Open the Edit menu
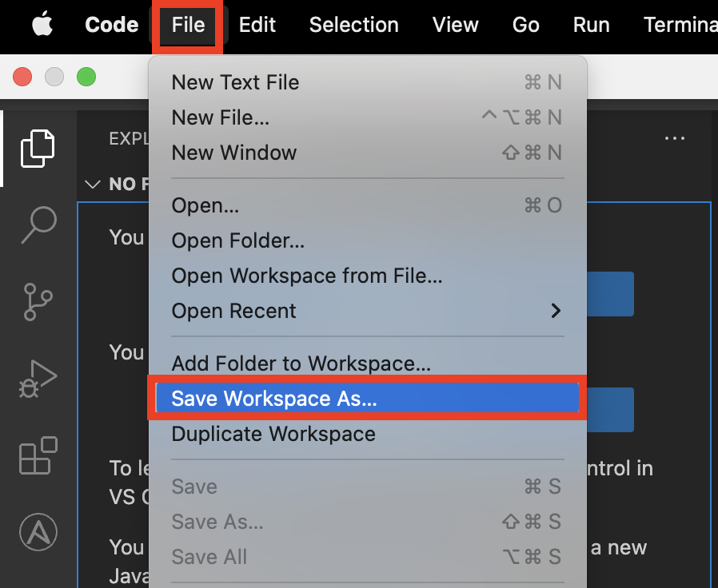 (257, 25)
